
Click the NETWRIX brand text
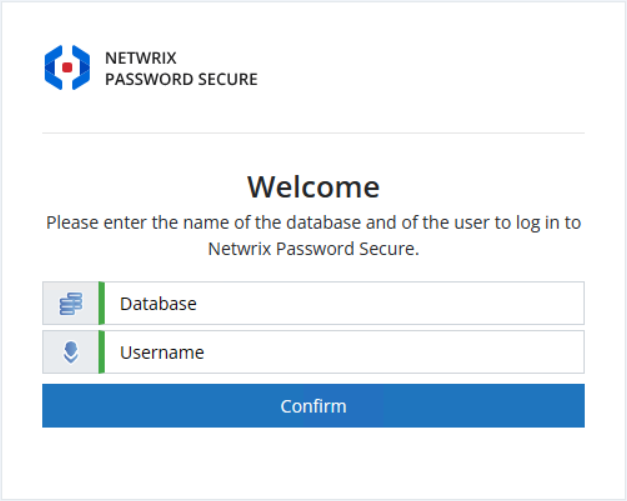pos(140,59)
